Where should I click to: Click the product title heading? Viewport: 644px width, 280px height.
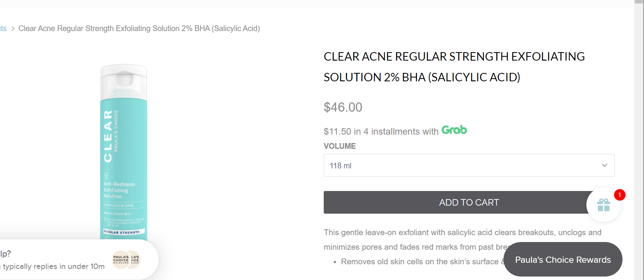pos(454,67)
